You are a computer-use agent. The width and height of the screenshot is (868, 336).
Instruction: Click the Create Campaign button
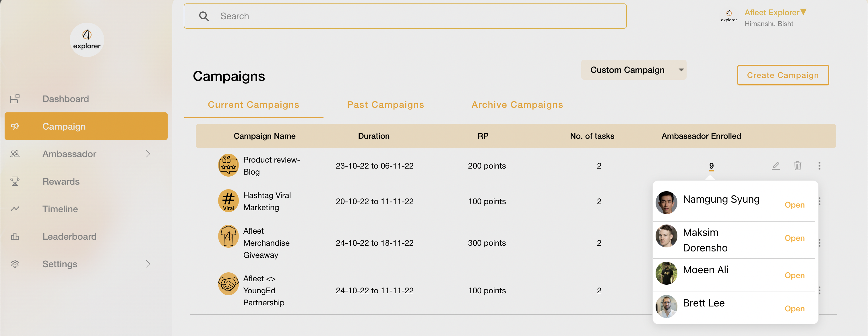tap(782, 75)
